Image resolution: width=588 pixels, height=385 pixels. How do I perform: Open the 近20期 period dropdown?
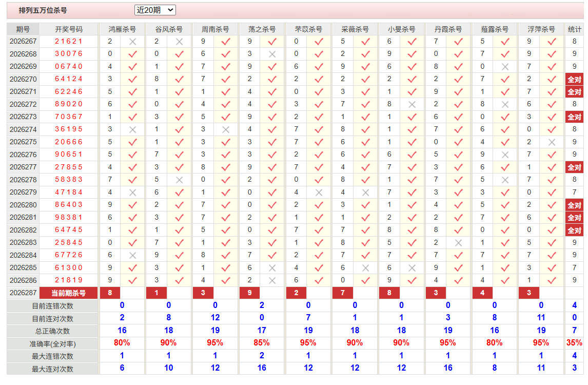pyautogui.click(x=155, y=10)
